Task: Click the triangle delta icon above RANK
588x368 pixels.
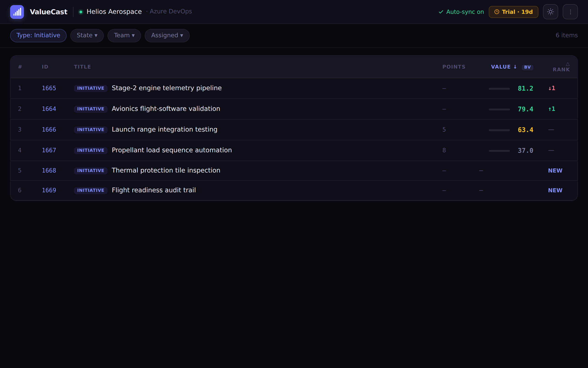Action: 568,64
